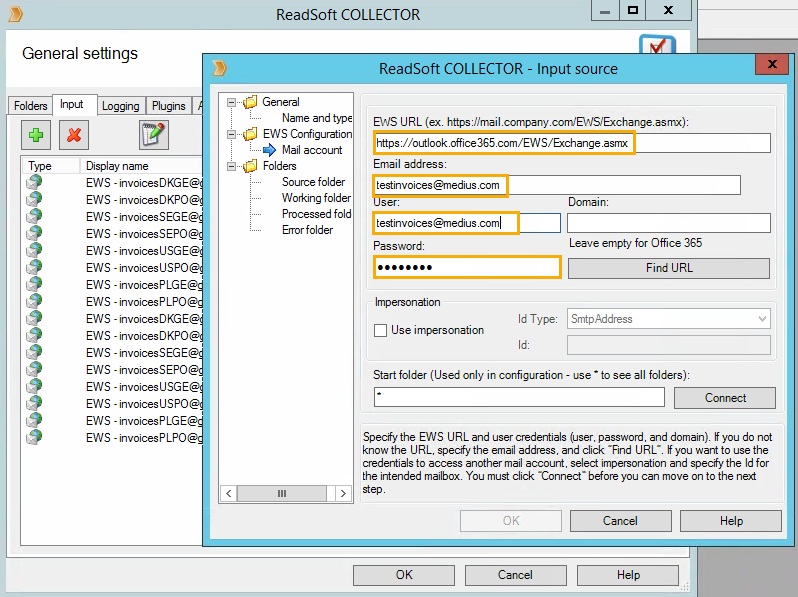Viewport: 798px width, 597px height.
Task: Click the Start folder input field
Action: pos(519,397)
